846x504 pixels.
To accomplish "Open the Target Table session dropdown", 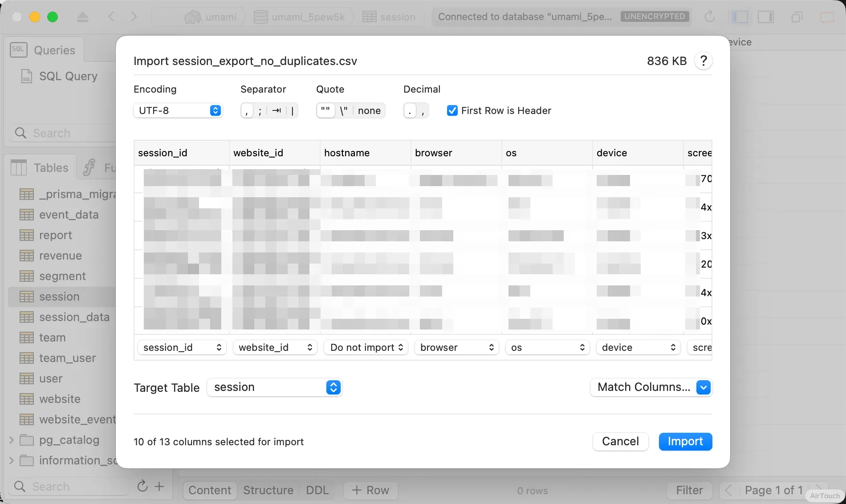I will pyautogui.click(x=274, y=387).
